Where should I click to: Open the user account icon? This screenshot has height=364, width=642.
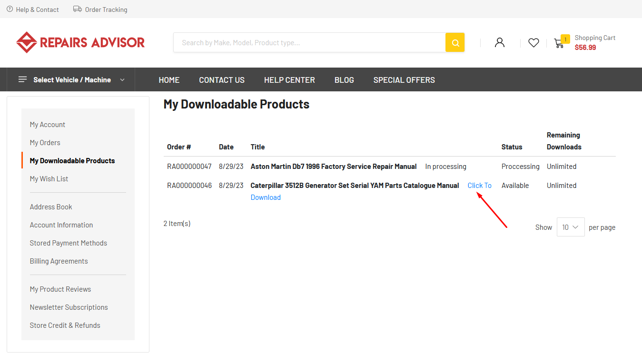tap(499, 42)
